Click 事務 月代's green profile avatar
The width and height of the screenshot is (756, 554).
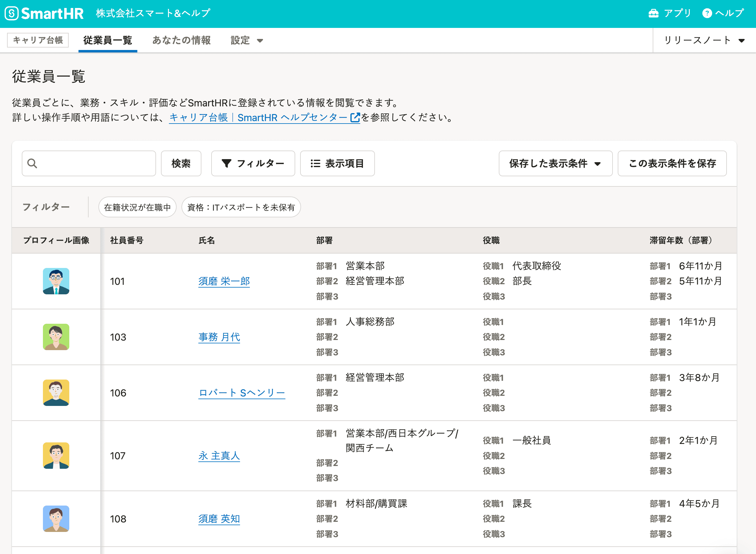(56, 337)
